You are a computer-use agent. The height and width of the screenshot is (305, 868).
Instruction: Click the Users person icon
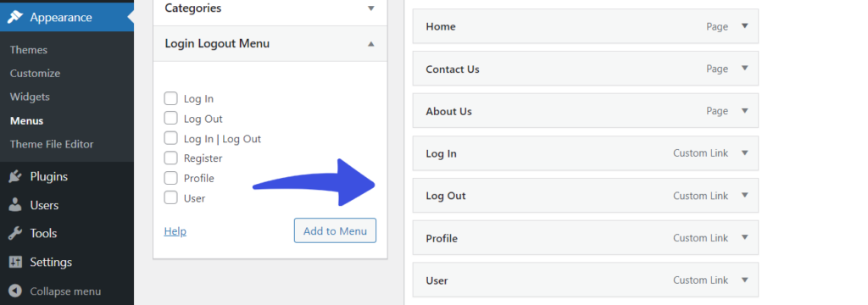coord(15,205)
